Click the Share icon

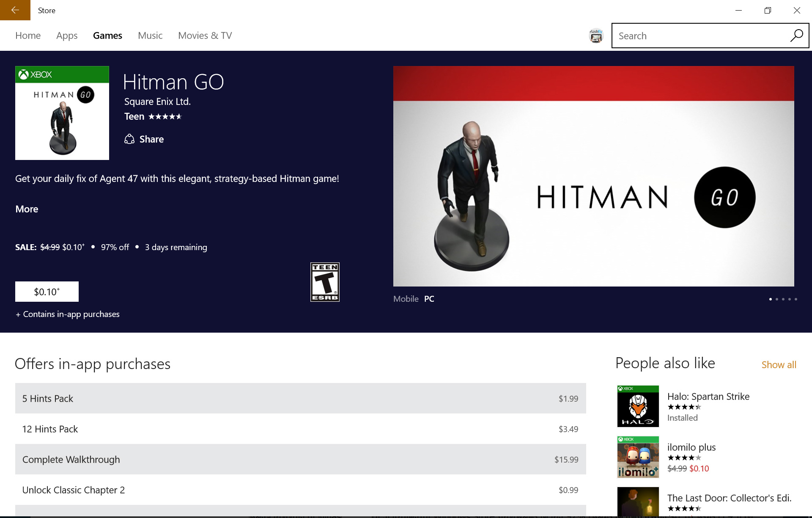(x=129, y=139)
